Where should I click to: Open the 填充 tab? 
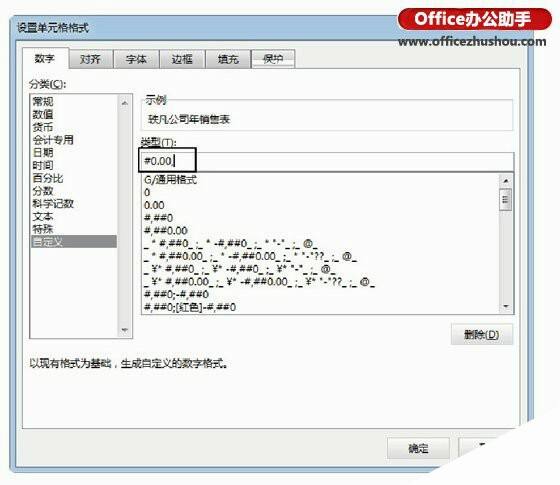[228, 59]
